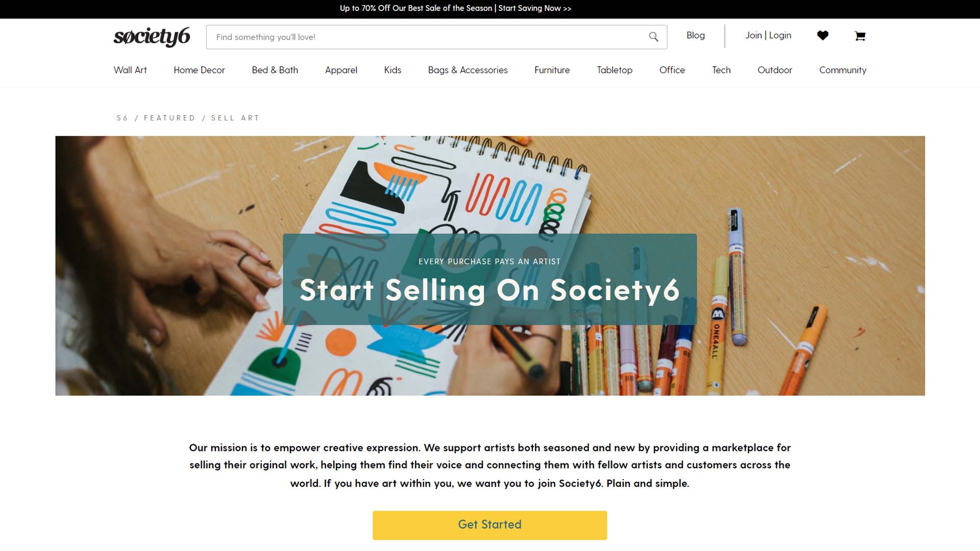The width and height of the screenshot is (980, 551).
Task: Select Login from the header
Action: pos(780,35)
